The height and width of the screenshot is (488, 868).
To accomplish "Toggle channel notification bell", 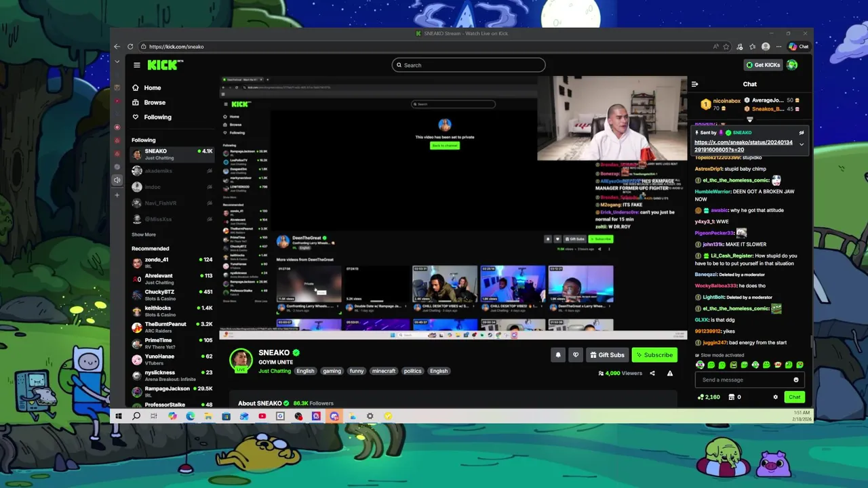I will point(558,355).
